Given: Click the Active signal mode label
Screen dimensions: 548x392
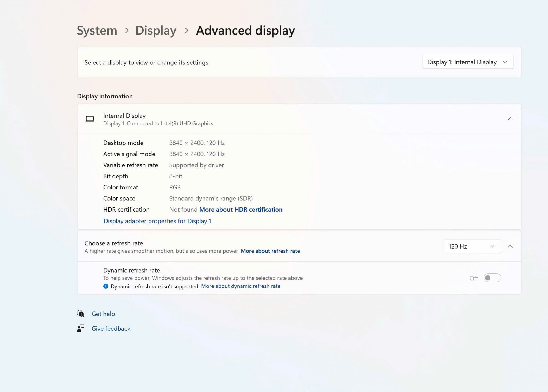Looking at the screenshot, I should tap(129, 154).
